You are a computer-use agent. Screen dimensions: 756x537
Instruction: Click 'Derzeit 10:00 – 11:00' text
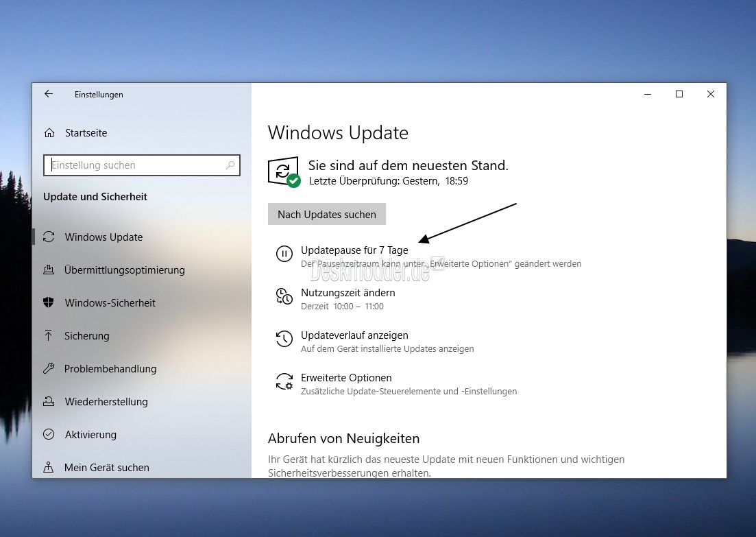(x=342, y=307)
